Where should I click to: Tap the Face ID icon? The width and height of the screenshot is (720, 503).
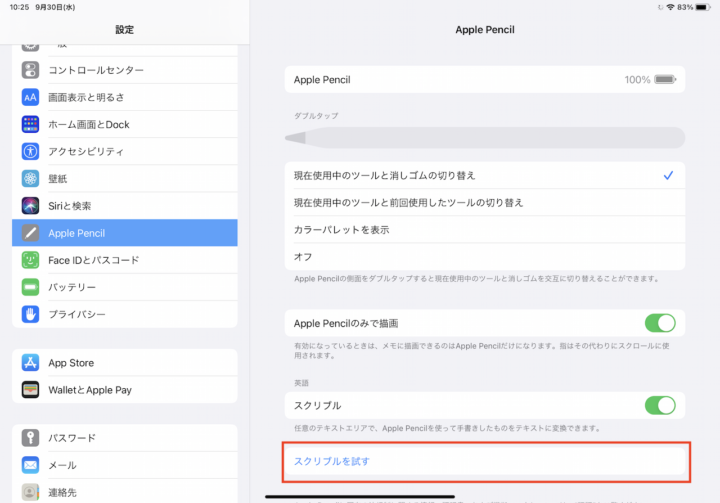click(30, 260)
